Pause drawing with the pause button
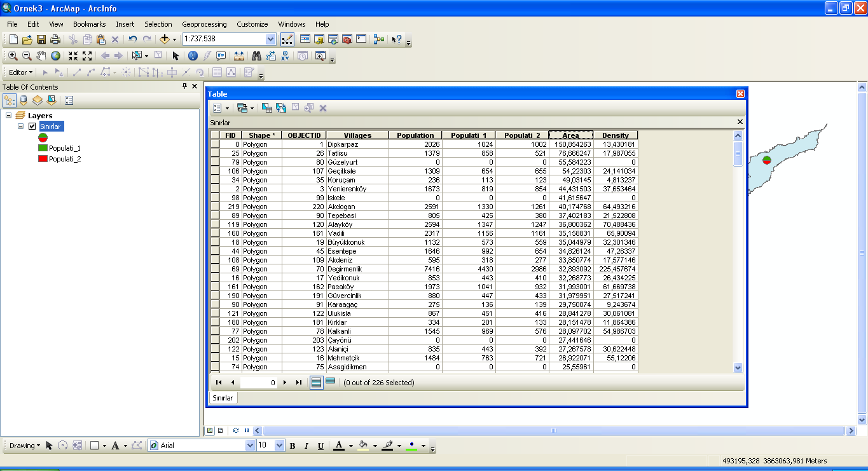868x471 pixels. tap(247, 430)
